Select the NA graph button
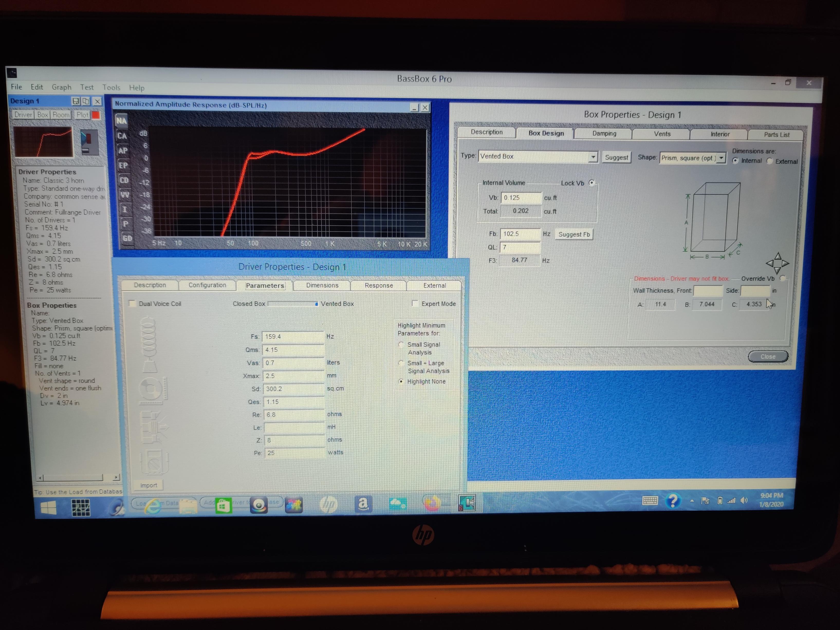This screenshot has width=840, height=630. 122,121
